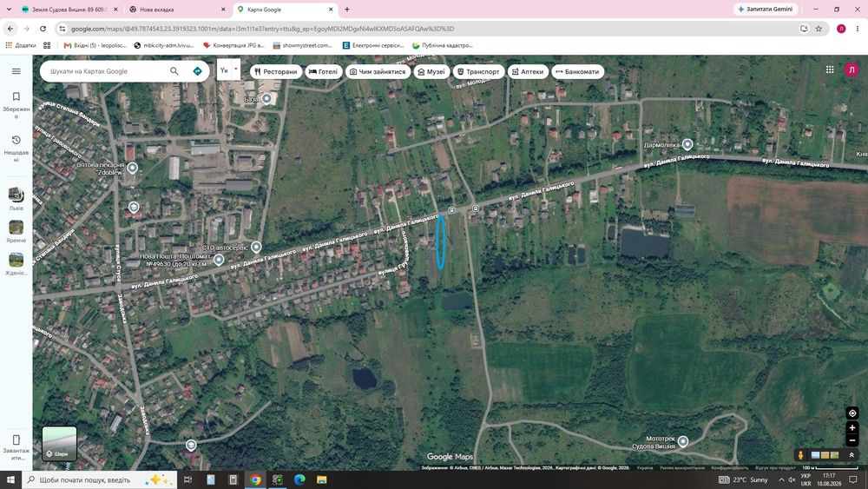Select the Музеї category chip

click(431, 71)
